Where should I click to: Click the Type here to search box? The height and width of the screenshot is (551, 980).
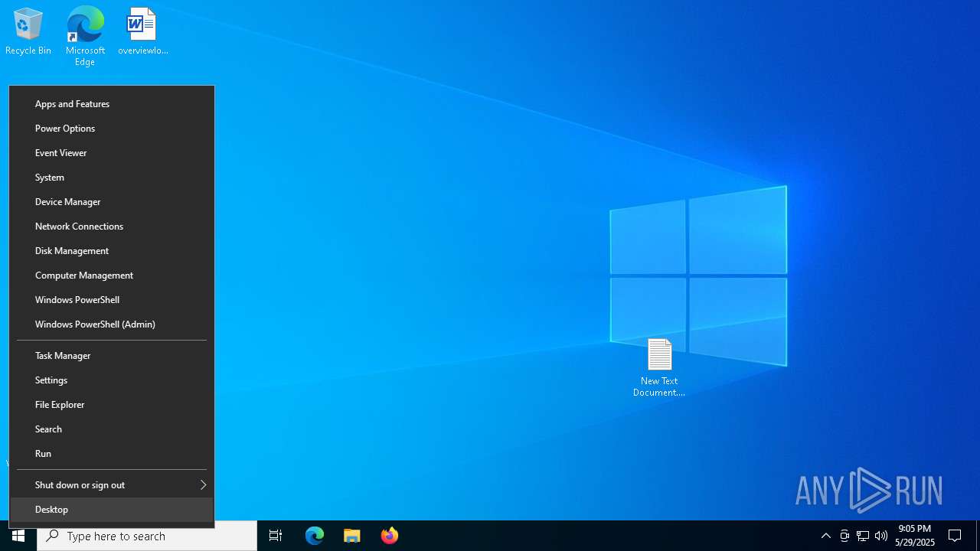point(147,536)
